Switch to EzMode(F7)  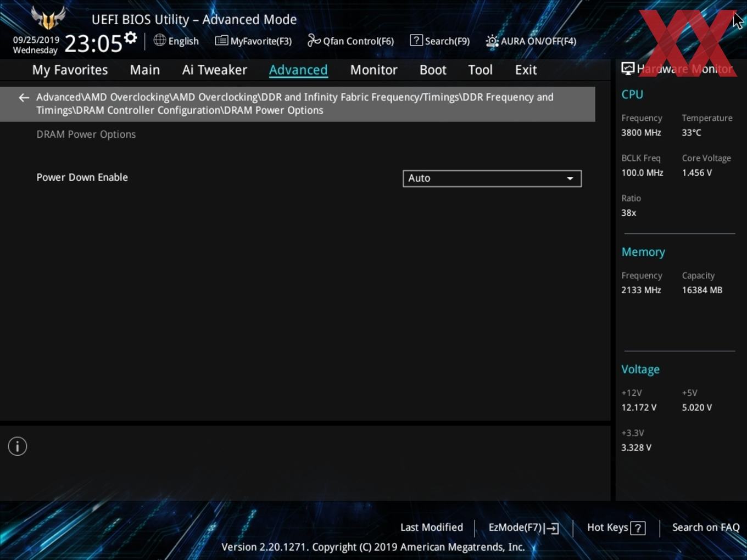point(523,528)
